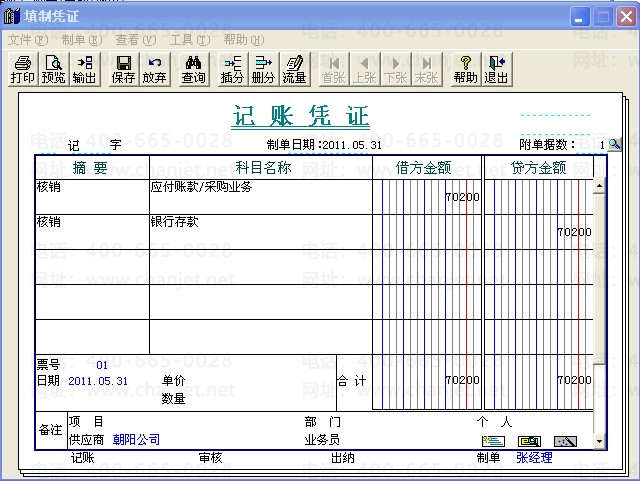The width and height of the screenshot is (640, 481).
Task: Go to previous voucher 上张
Action: (364, 69)
